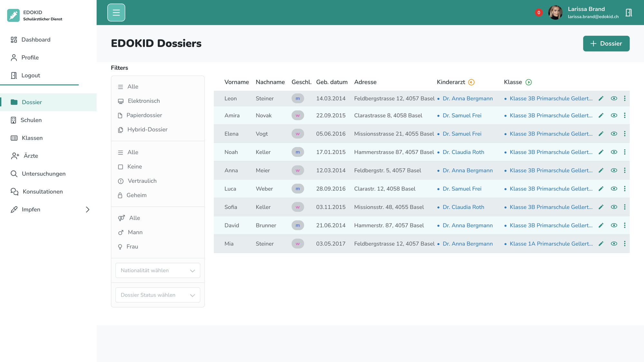The image size is (644, 362).
Task: View Noah Keller's dossier via eye icon
Action: pos(614,152)
